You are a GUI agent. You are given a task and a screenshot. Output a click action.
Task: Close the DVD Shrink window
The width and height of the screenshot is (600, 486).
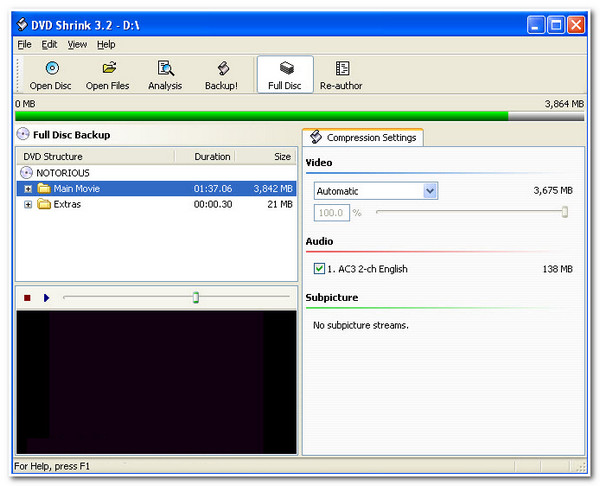click(x=576, y=25)
